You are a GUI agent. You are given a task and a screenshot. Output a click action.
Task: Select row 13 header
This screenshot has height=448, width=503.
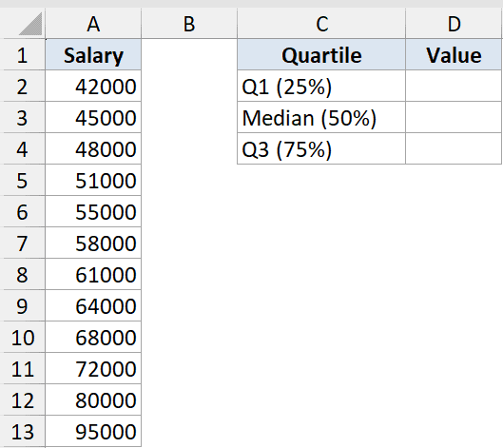pos(23,431)
